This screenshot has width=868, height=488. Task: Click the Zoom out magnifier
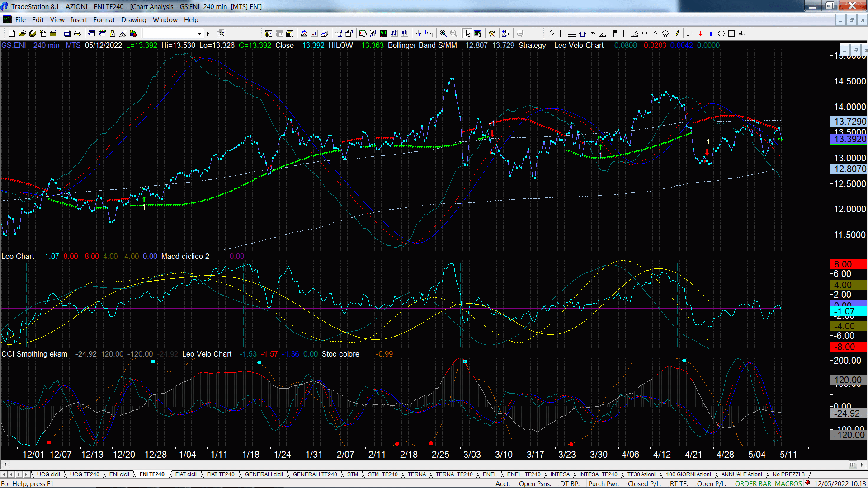pos(453,33)
